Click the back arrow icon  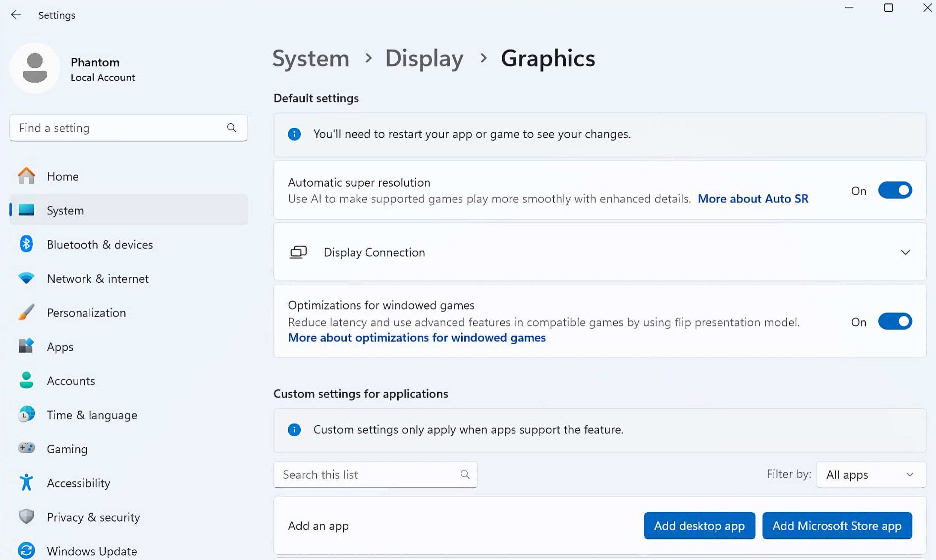[x=16, y=15]
